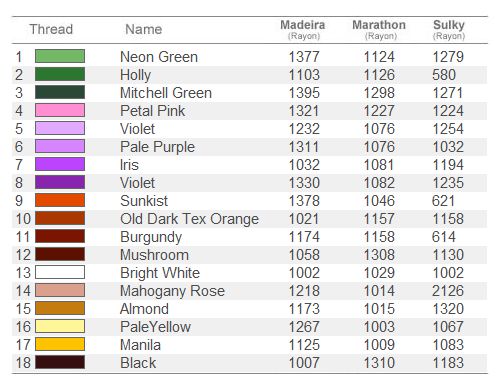Select the PaleYellow row name
The width and height of the screenshot is (500, 384).
tap(155, 327)
